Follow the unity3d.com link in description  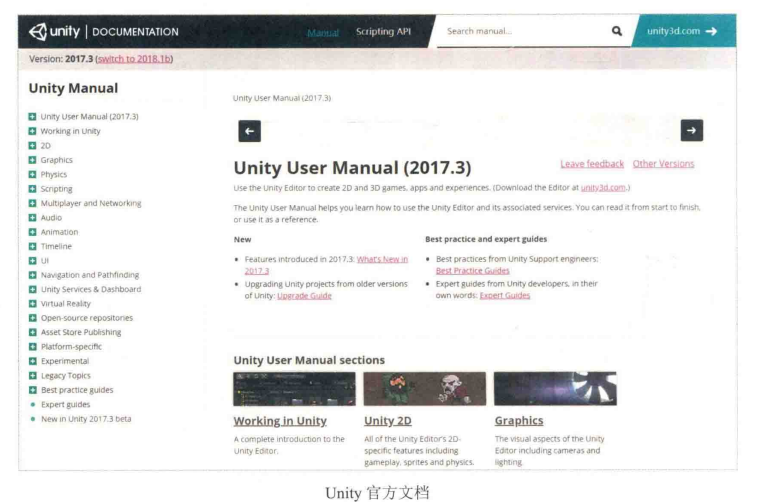(603, 188)
